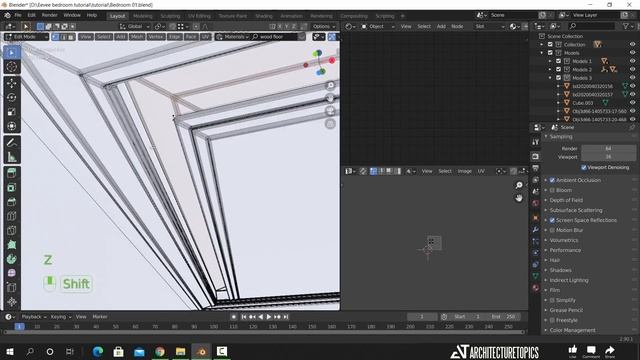Open the Render menu
The width and height of the screenshot is (640, 360).
pos(49,16)
